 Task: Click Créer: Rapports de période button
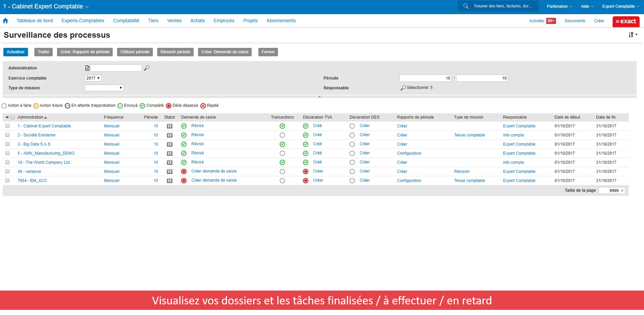[85, 52]
